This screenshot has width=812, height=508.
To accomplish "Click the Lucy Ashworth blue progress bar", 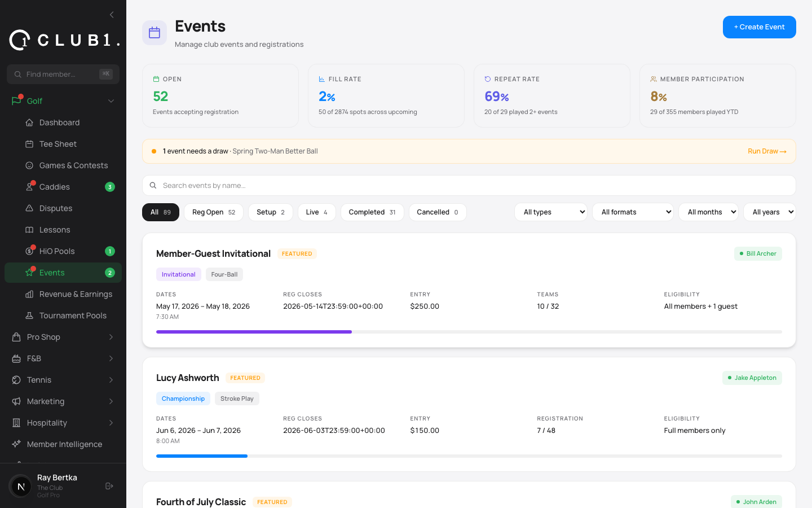I will click(202, 456).
